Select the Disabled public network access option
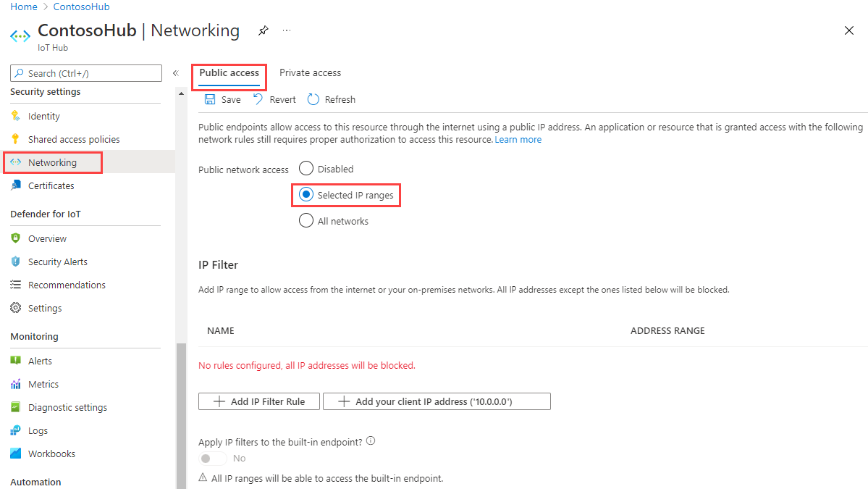This screenshot has width=868, height=489. tap(306, 168)
